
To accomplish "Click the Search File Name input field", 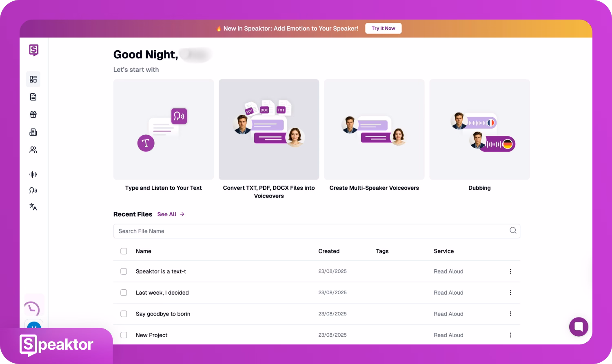I will (x=310, y=231).
